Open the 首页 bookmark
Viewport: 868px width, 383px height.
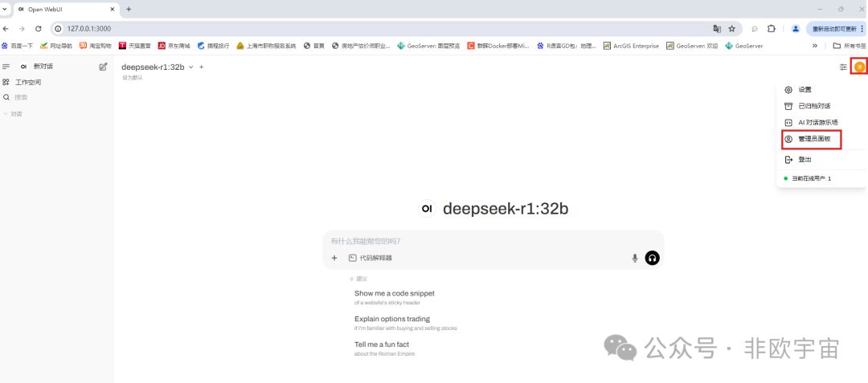[314, 46]
